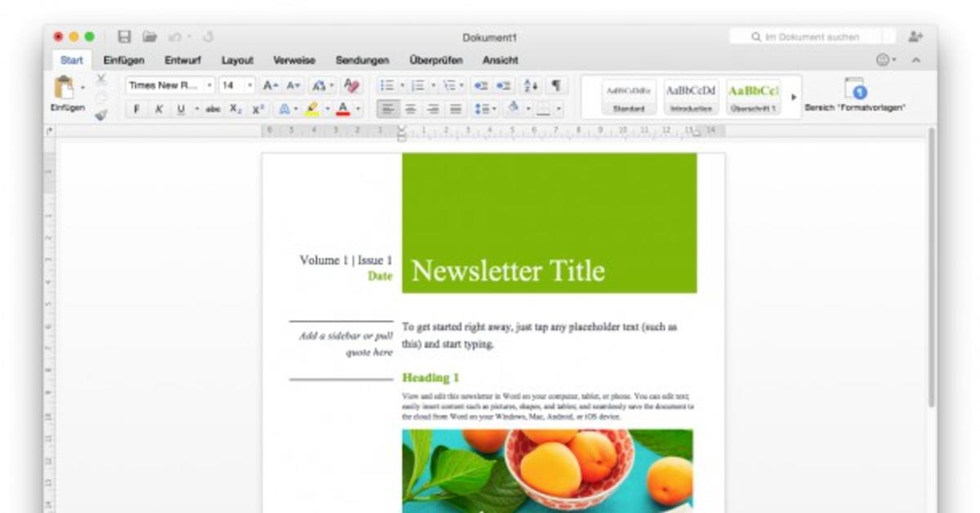Open the paste options arrow beside Einfügen
The width and height of the screenshot is (980, 513).
[x=82, y=87]
